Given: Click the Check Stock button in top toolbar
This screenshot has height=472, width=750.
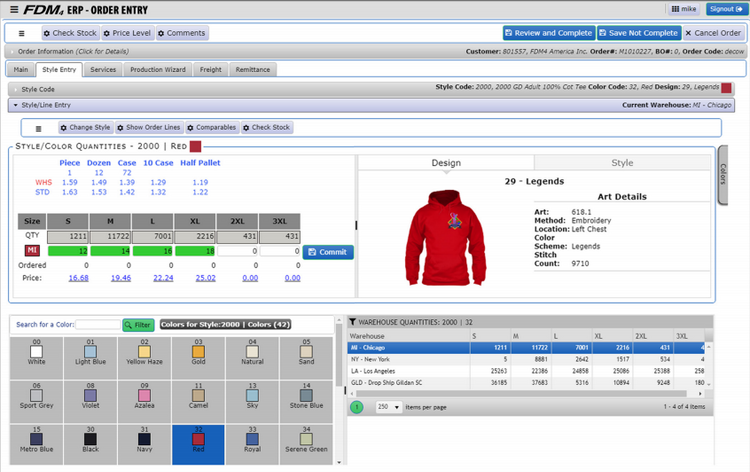Looking at the screenshot, I should coord(70,33).
